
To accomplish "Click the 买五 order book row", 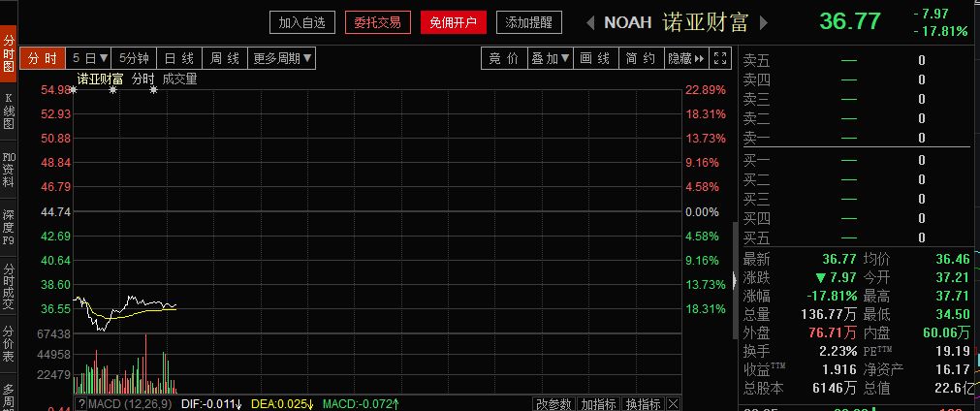I will 855,238.
